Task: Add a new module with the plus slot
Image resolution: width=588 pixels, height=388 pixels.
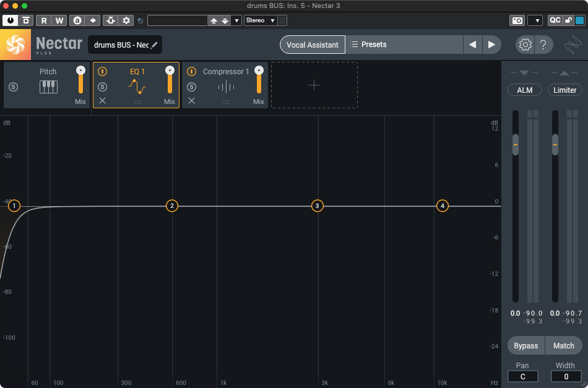Action: [x=314, y=85]
